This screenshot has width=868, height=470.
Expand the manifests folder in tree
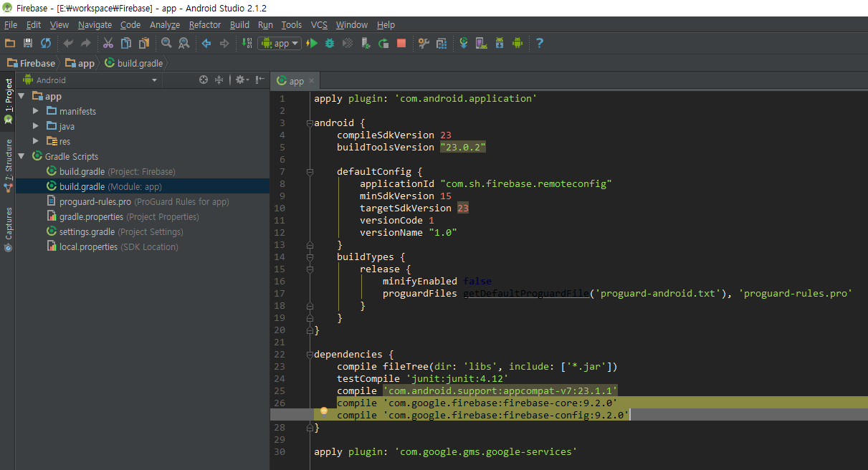pyautogui.click(x=36, y=111)
